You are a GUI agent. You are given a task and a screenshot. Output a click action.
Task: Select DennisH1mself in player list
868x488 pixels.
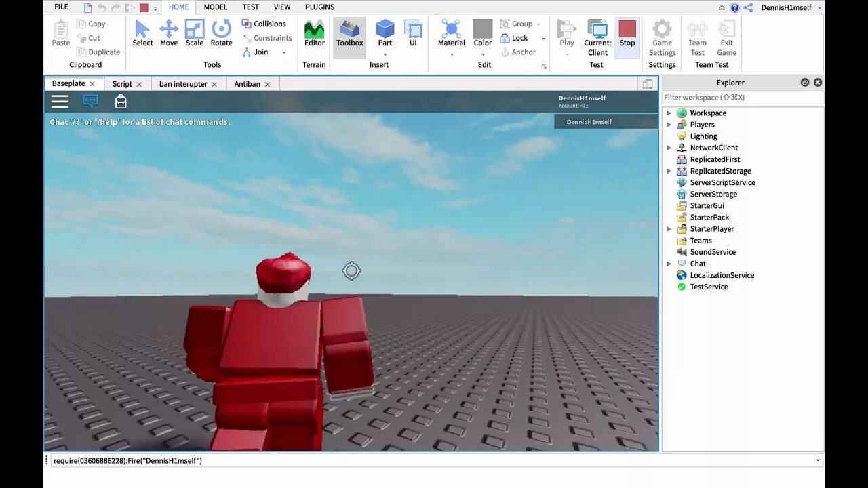pyautogui.click(x=606, y=122)
